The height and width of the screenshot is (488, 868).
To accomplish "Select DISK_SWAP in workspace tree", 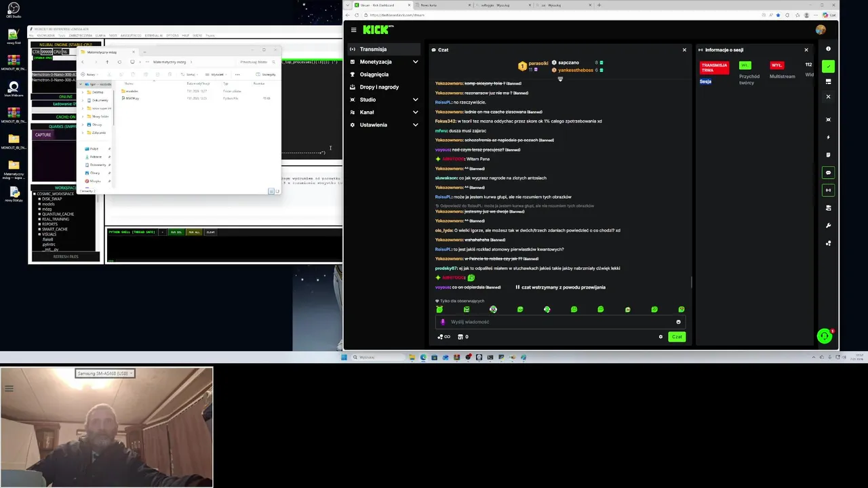I will (x=52, y=199).
